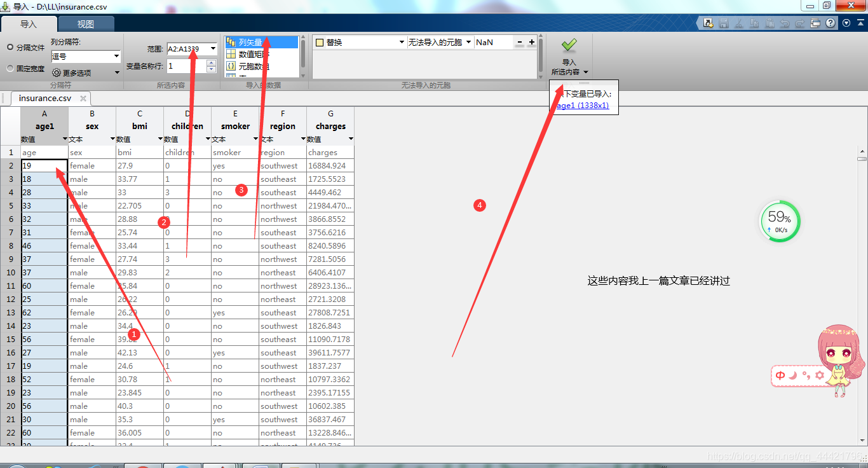The image size is (868, 468).
Task: Click the Save icon in quick toolbar
Action: click(723, 24)
